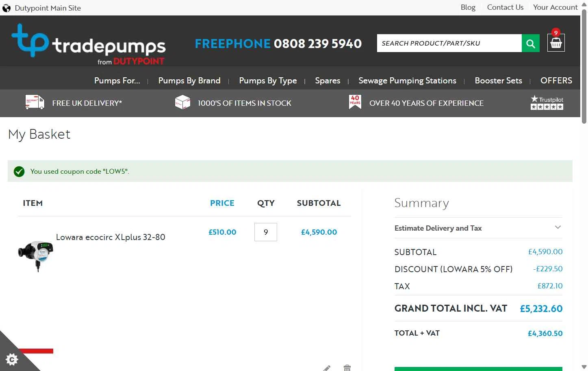Click the Total + VAT value £4,360.50

tap(545, 334)
